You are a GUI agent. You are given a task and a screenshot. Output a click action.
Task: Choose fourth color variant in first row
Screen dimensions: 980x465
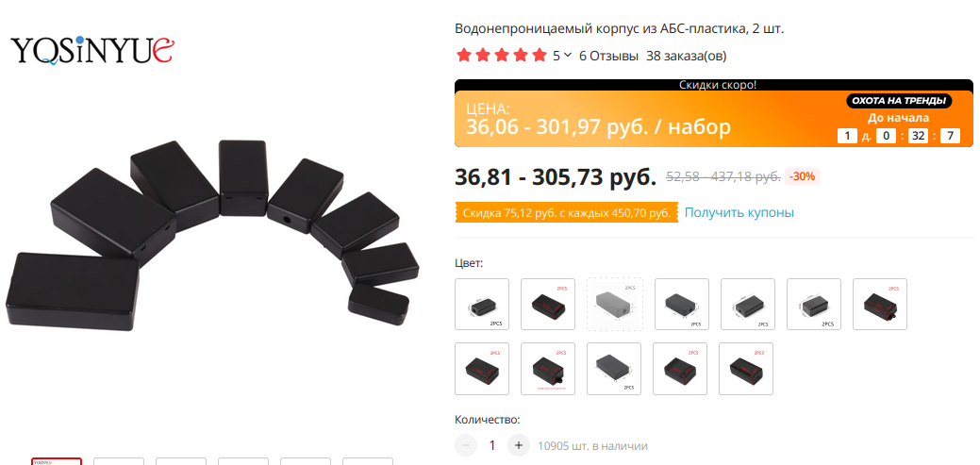(x=682, y=305)
